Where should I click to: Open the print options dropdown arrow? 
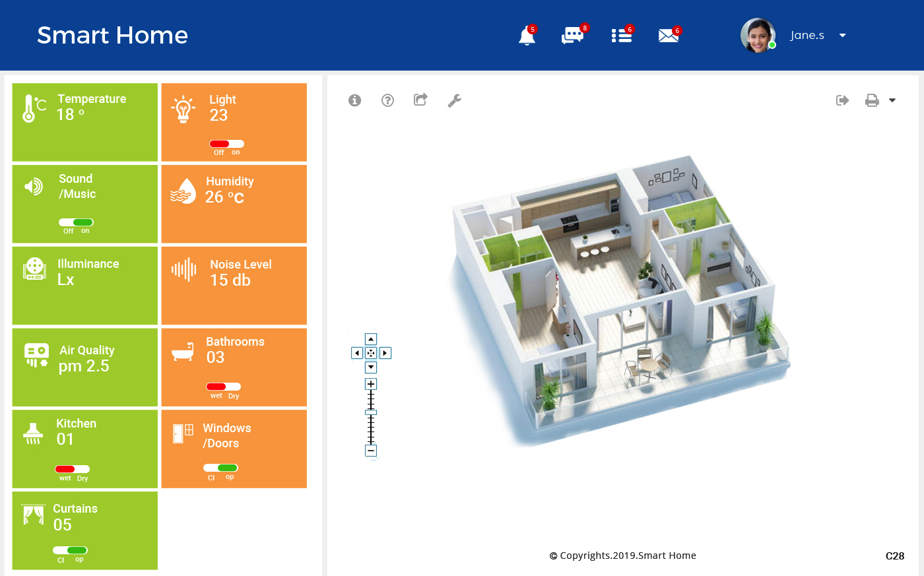[893, 100]
